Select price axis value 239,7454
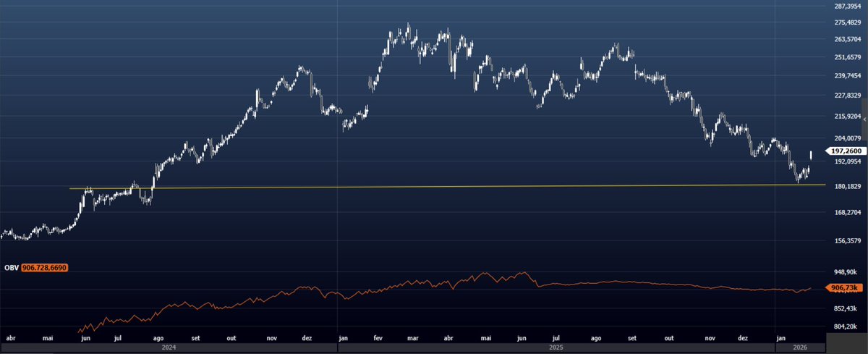The width and height of the screenshot is (868, 354). [x=848, y=76]
